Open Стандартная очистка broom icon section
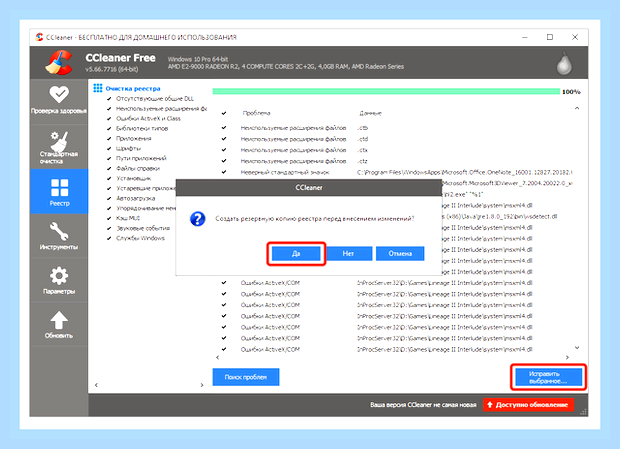 pyautogui.click(x=59, y=140)
